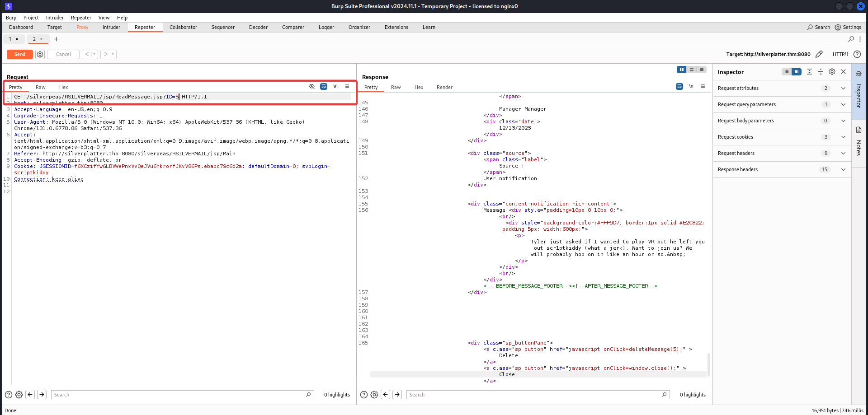Select side-by-side request/response layout

tap(682, 70)
